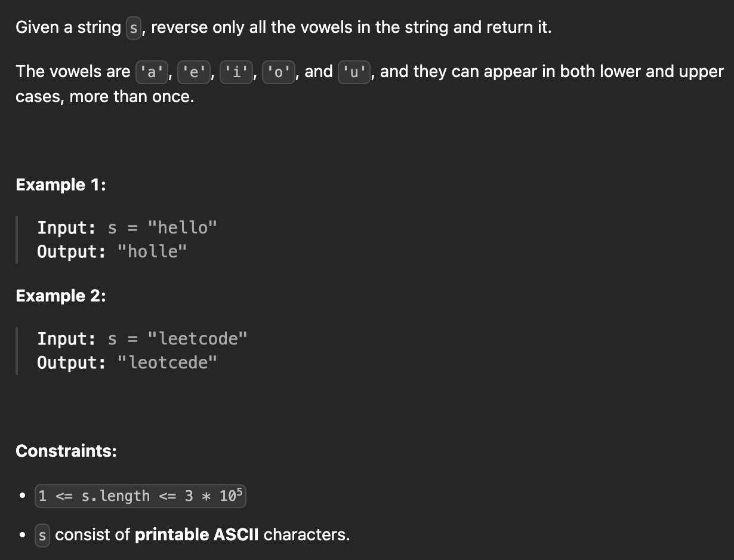Click the s.length constraint code box
The width and height of the screenshot is (734, 560).
[x=140, y=496]
